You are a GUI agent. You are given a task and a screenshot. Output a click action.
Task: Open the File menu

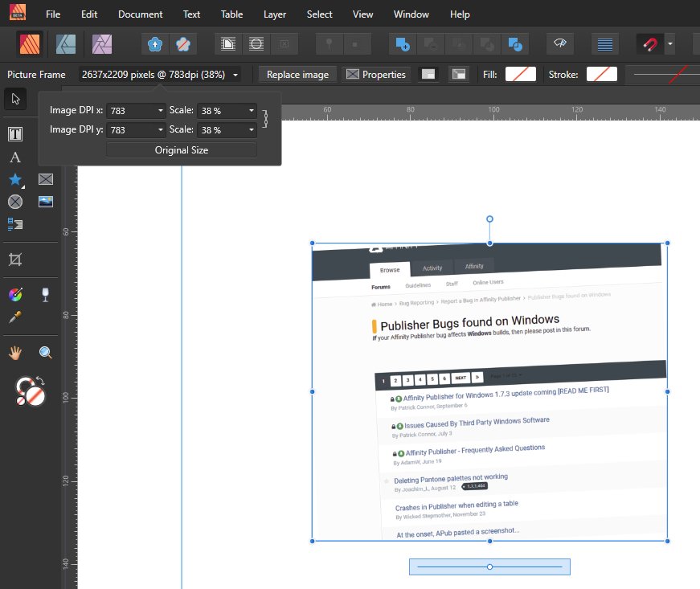[x=53, y=14]
